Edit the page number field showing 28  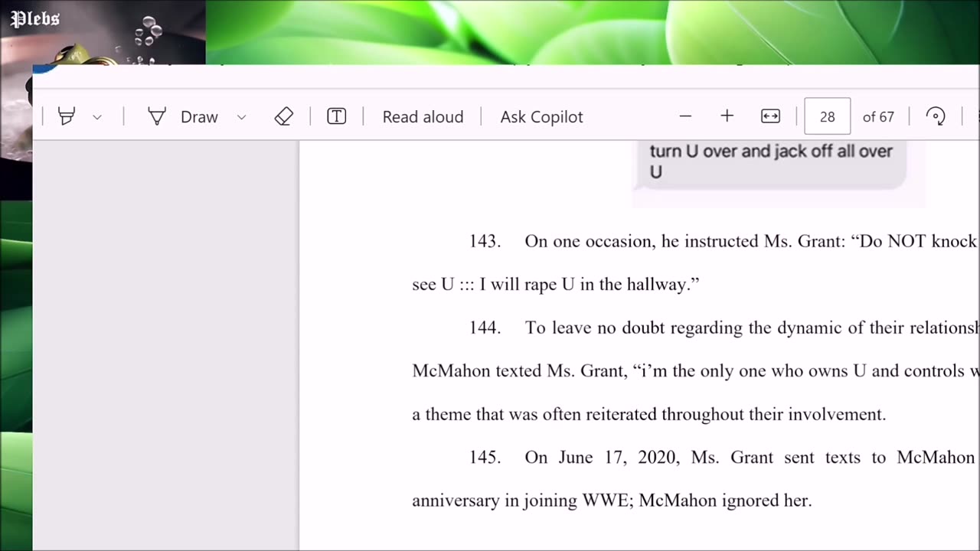[x=827, y=116]
